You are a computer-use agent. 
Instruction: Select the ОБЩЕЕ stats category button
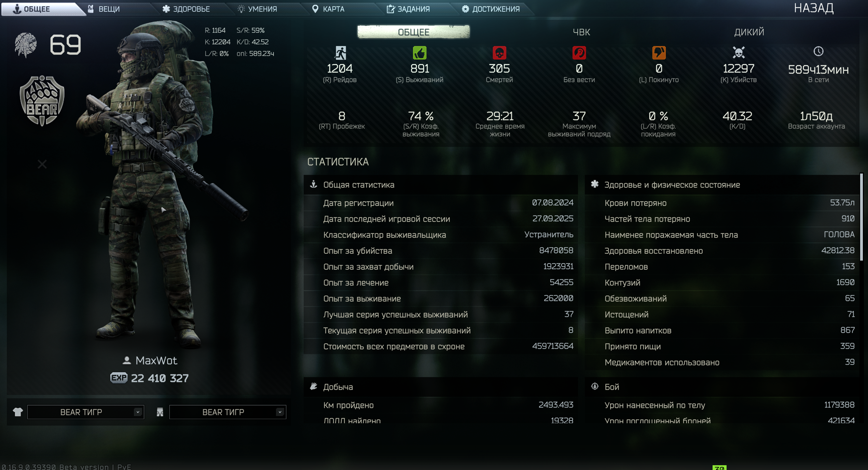click(x=413, y=32)
